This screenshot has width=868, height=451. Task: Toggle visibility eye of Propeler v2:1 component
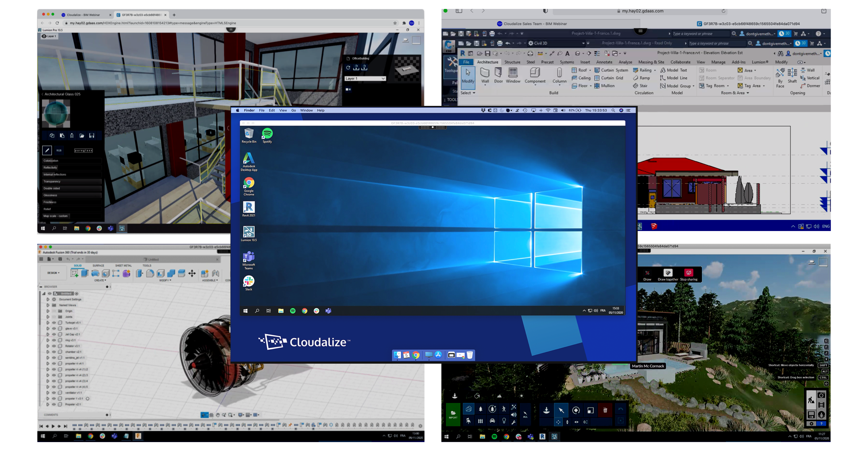pyautogui.click(x=54, y=404)
